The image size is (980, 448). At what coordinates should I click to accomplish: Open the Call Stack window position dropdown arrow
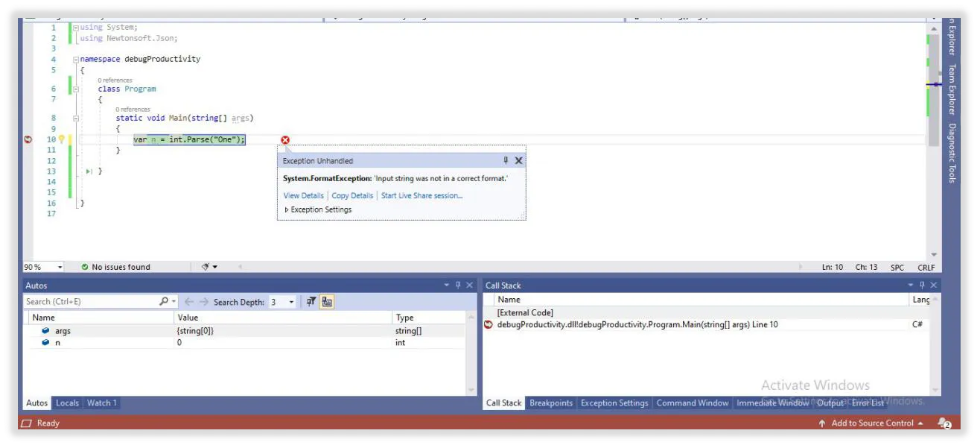pyautogui.click(x=911, y=285)
